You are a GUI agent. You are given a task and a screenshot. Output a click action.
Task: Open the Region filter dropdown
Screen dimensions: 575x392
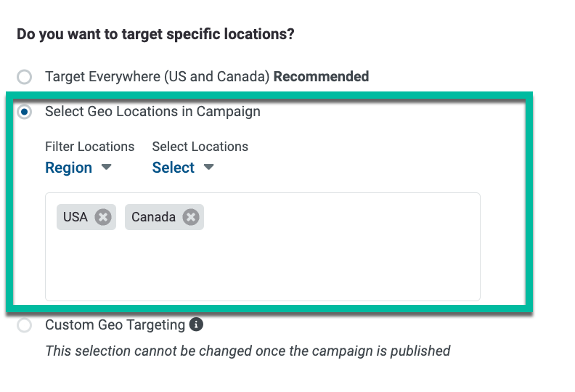78,168
